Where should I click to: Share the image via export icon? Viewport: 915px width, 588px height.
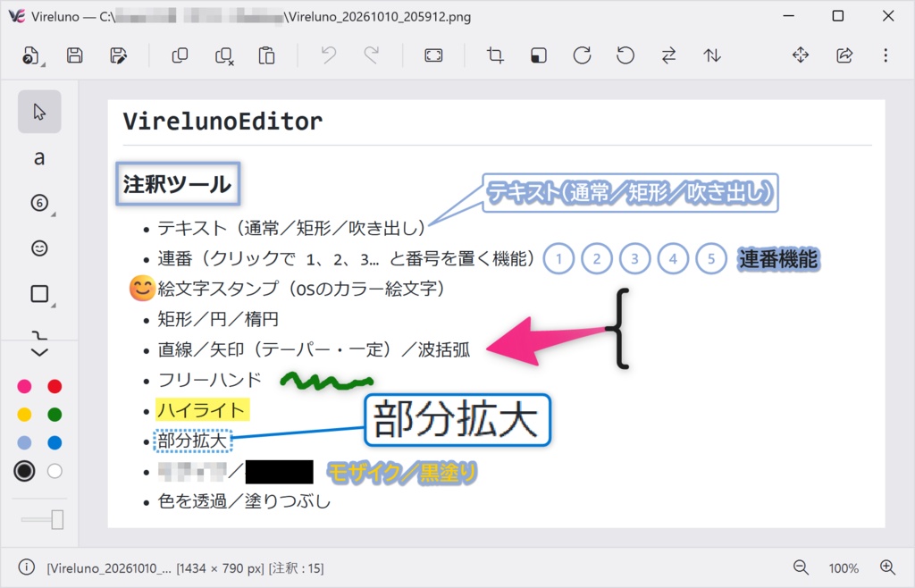pyautogui.click(x=844, y=55)
